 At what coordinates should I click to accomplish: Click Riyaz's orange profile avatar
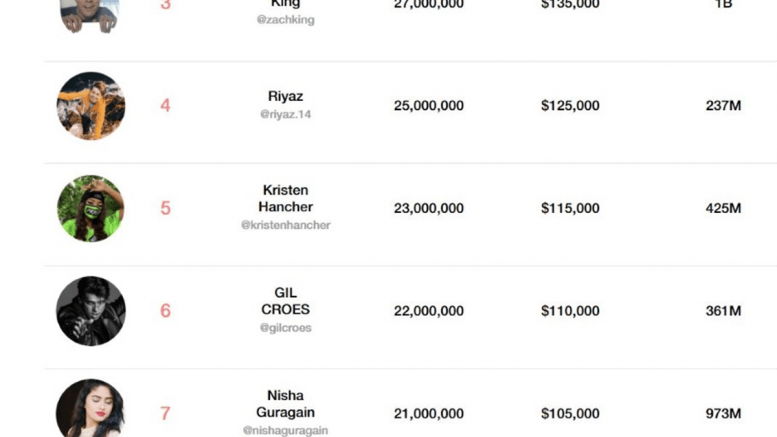(91, 106)
